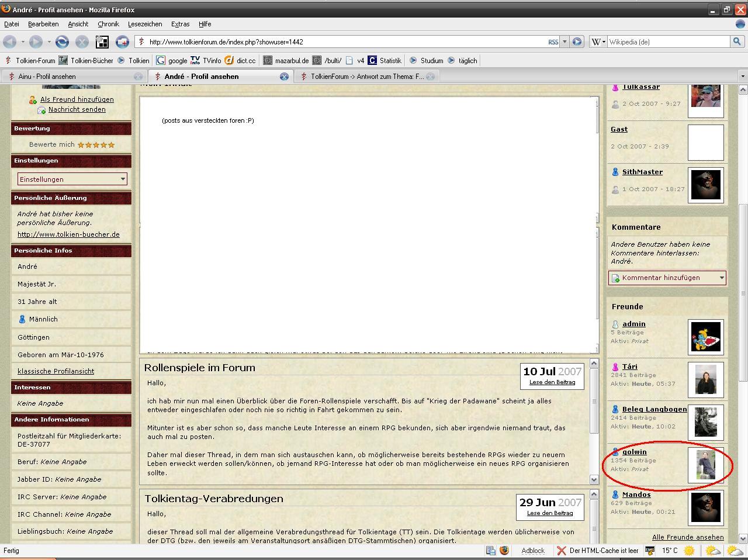Click the Nachricht senden link
Screen dimensions: 748x560
[x=77, y=109]
